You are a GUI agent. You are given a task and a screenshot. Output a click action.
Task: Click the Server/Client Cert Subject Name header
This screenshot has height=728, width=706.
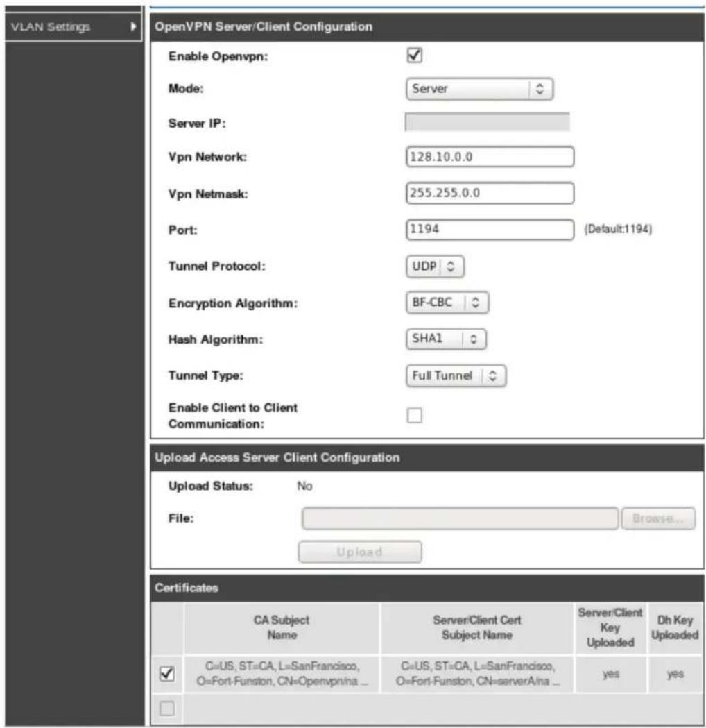click(x=477, y=627)
